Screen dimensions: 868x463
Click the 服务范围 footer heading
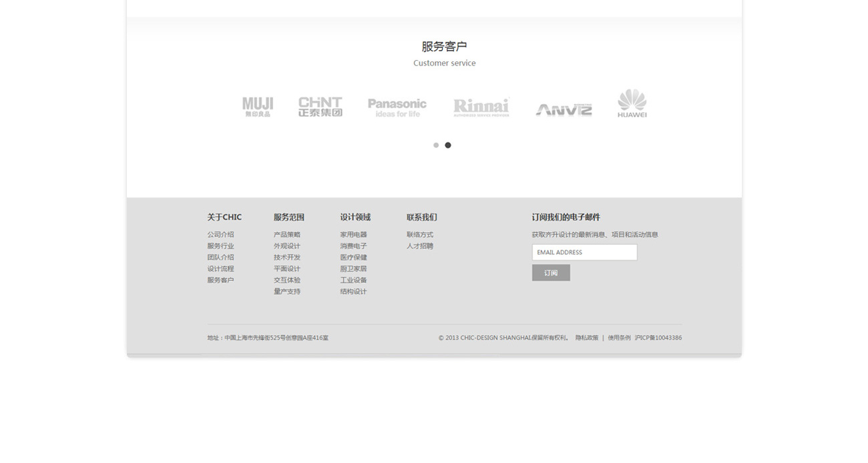[289, 217]
